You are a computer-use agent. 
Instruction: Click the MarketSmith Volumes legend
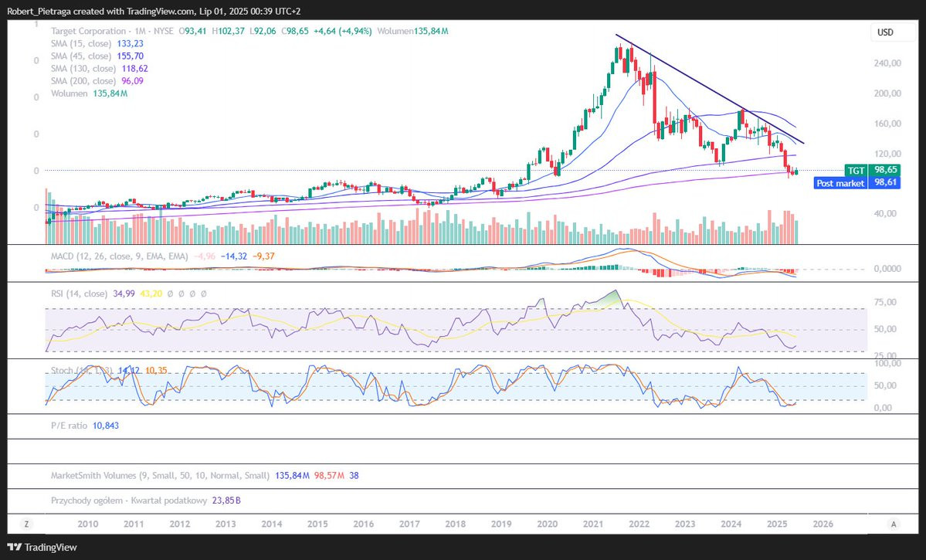click(160, 476)
